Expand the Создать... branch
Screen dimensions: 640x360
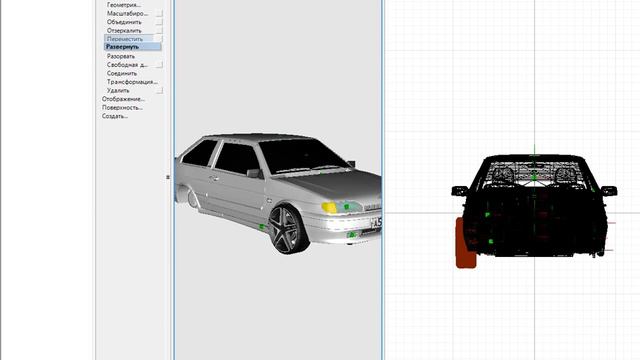[x=115, y=116]
